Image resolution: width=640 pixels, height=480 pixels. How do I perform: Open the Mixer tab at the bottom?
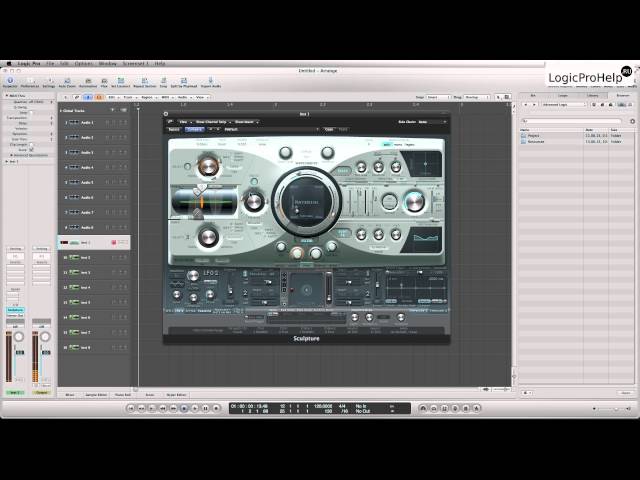click(70, 395)
